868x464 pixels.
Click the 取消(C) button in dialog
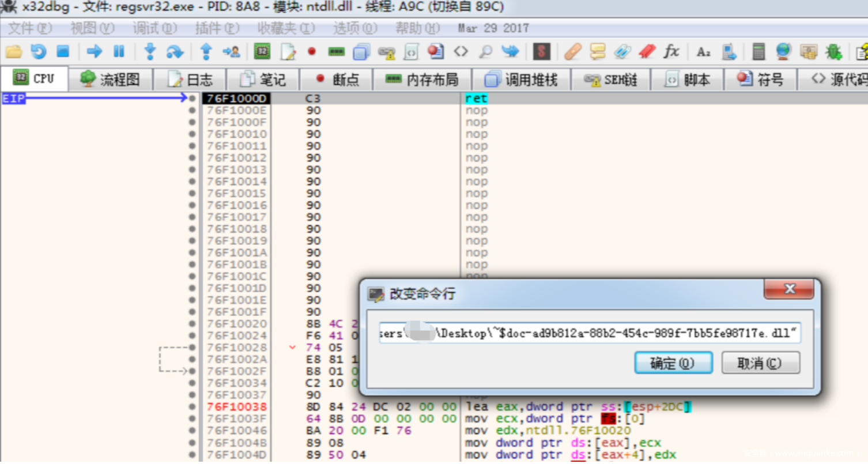click(760, 363)
